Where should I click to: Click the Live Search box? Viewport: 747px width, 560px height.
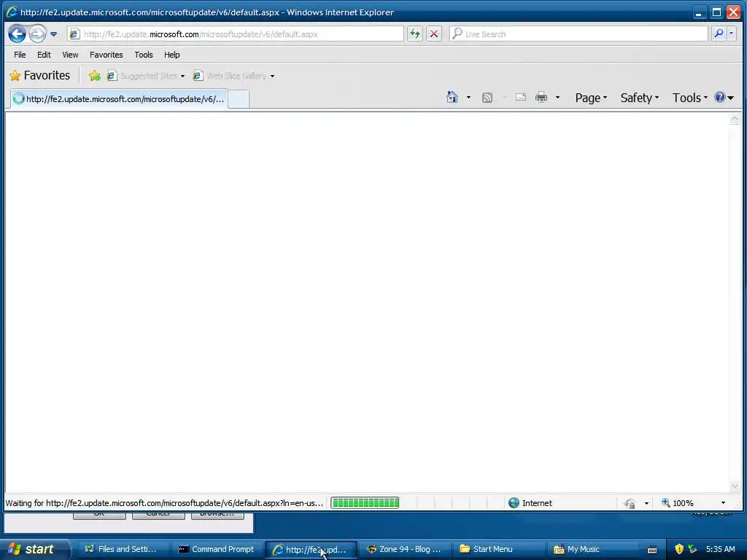click(x=578, y=34)
